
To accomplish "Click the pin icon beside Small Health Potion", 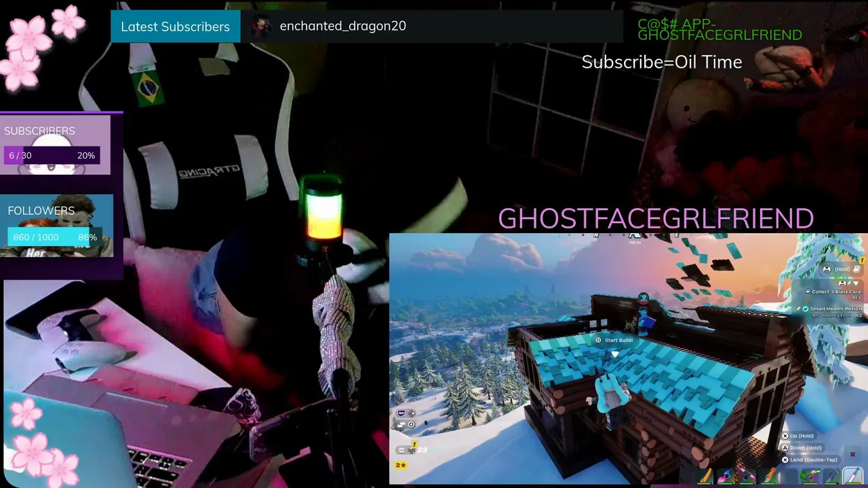I will pos(798,309).
